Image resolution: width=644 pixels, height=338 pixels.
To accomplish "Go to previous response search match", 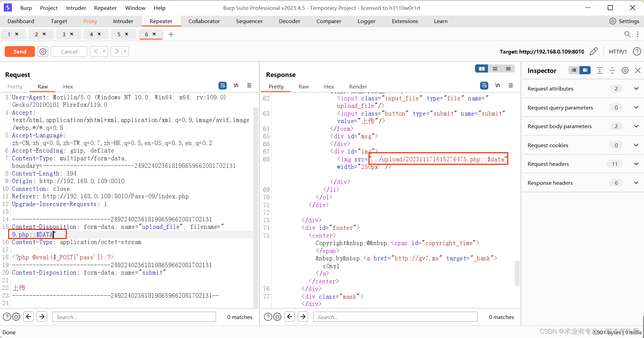I will pos(290,317).
